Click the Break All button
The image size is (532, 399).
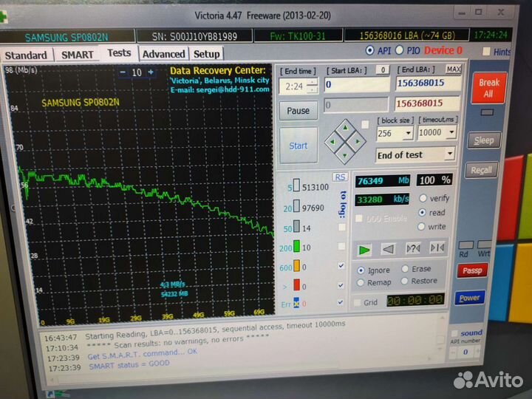(488, 87)
